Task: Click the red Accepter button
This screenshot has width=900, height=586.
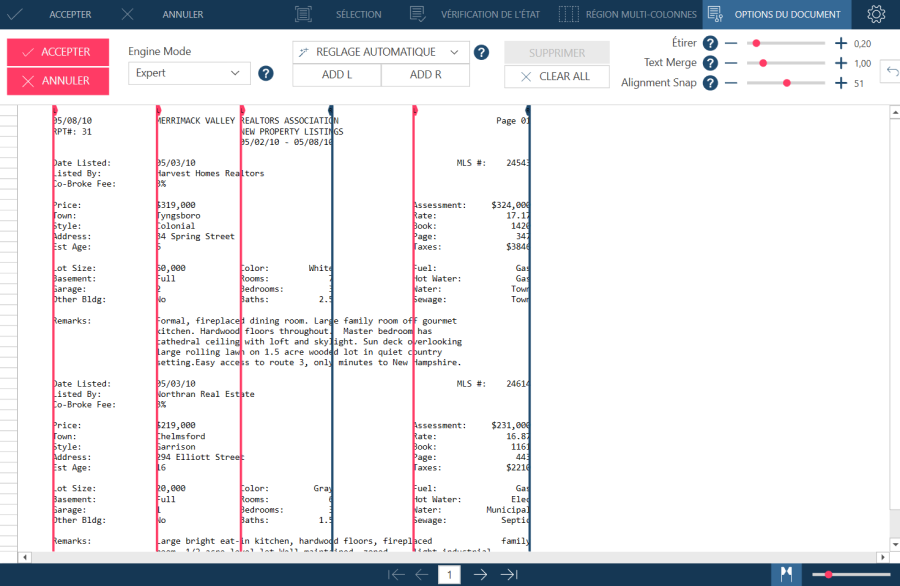Action: [x=58, y=52]
